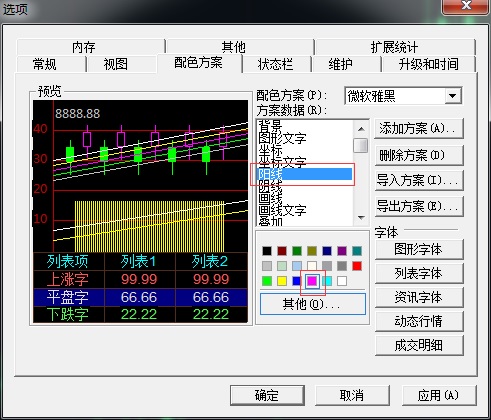491x420 pixels.
Task: Switch to the 状态栏 tab
Action: tap(276, 64)
